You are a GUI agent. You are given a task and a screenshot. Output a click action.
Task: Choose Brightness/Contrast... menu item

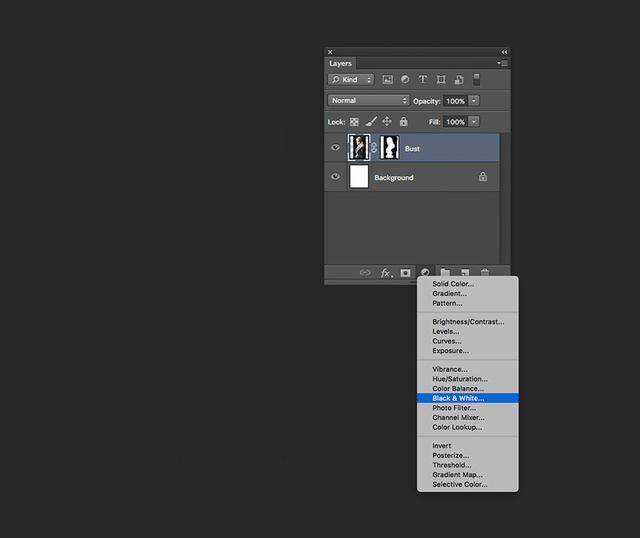click(x=468, y=322)
